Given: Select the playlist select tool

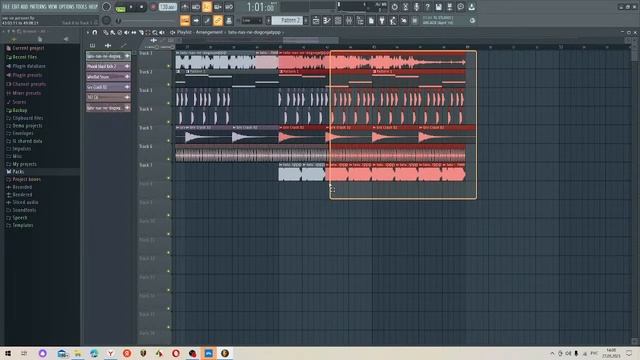Looking at the screenshot, I should click(148, 32).
